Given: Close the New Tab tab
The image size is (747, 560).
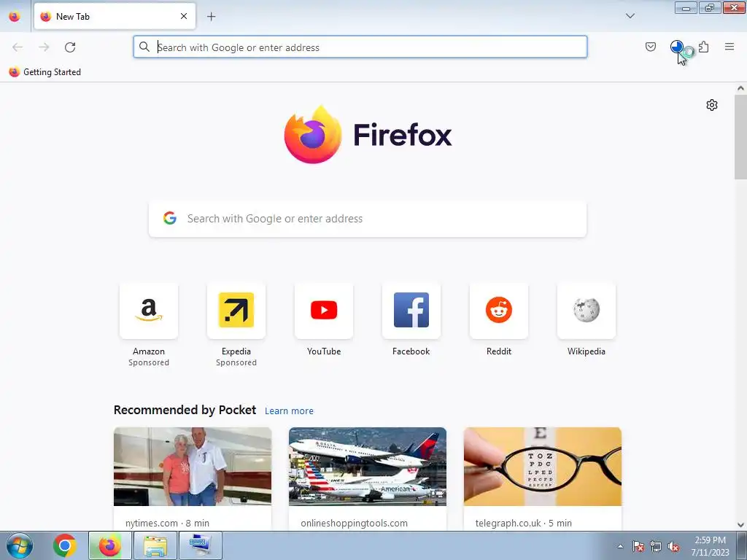Looking at the screenshot, I should (184, 16).
